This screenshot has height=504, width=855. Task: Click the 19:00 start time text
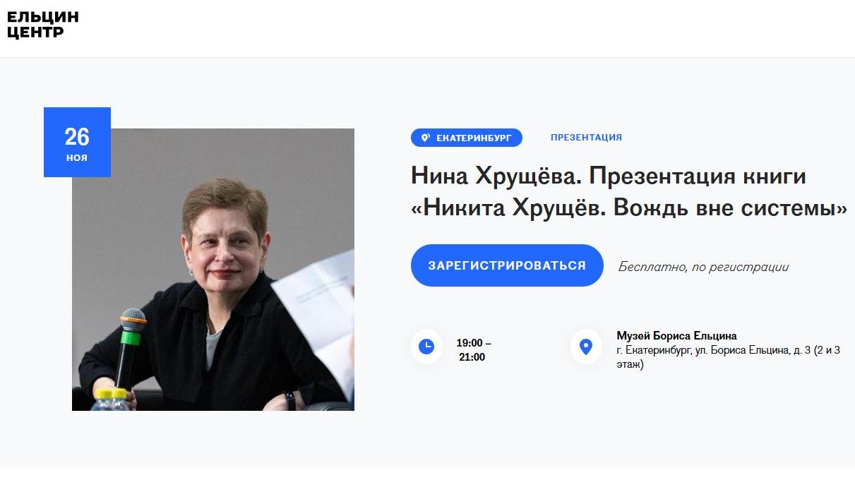pyautogui.click(x=470, y=343)
